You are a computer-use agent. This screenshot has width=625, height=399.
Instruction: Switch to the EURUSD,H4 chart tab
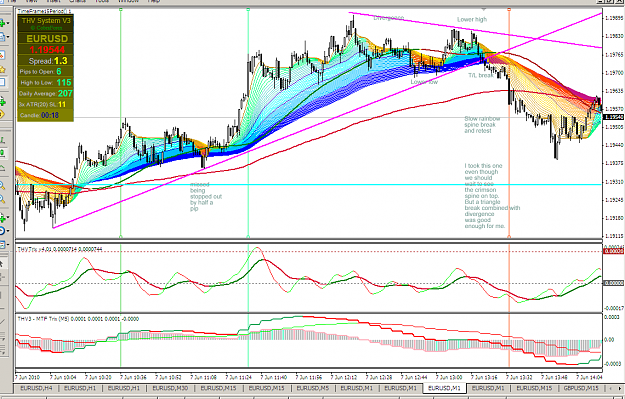pos(36,388)
